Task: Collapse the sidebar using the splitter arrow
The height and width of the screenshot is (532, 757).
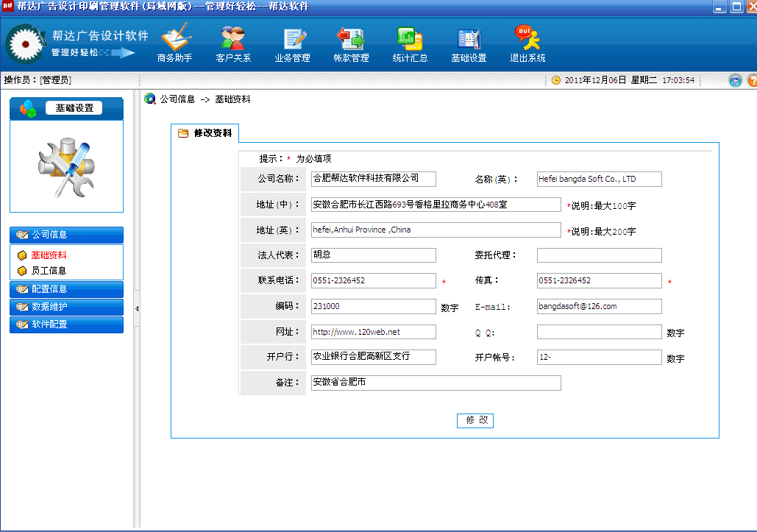Action: click(x=137, y=308)
